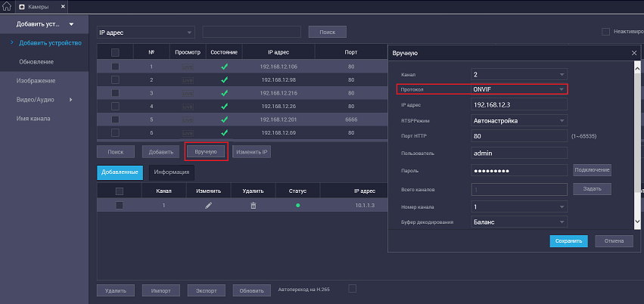Toggle the select-all checkbox in device table header
The width and height of the screenshot is (644, 304).
coord(116,53)
